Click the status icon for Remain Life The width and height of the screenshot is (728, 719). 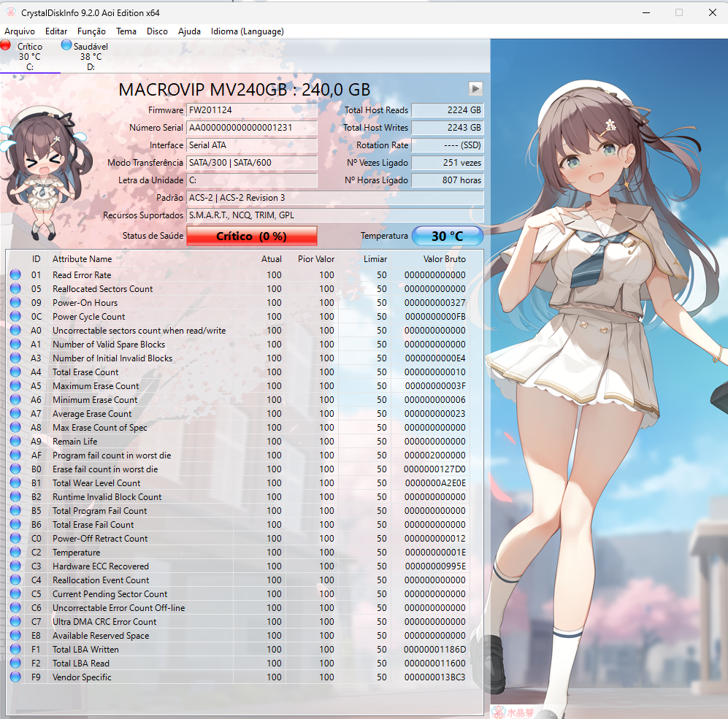(x=15, y=442)
